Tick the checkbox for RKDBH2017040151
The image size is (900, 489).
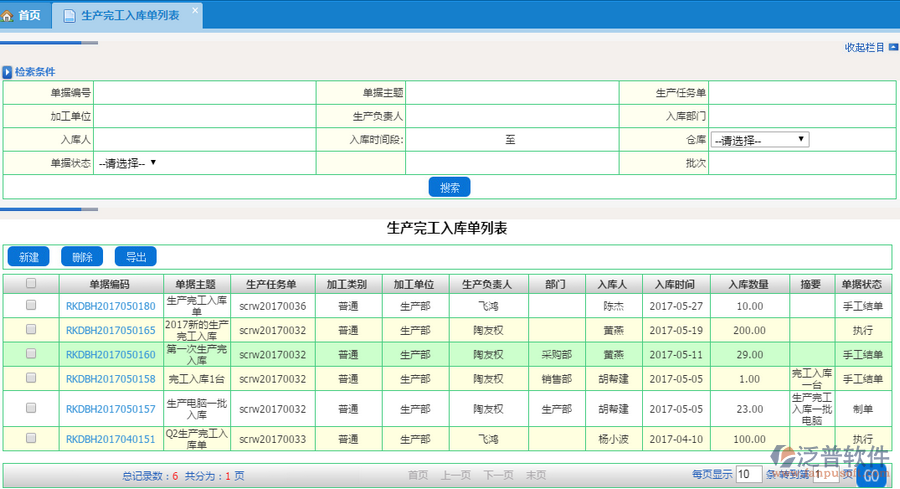coord(31,438)
